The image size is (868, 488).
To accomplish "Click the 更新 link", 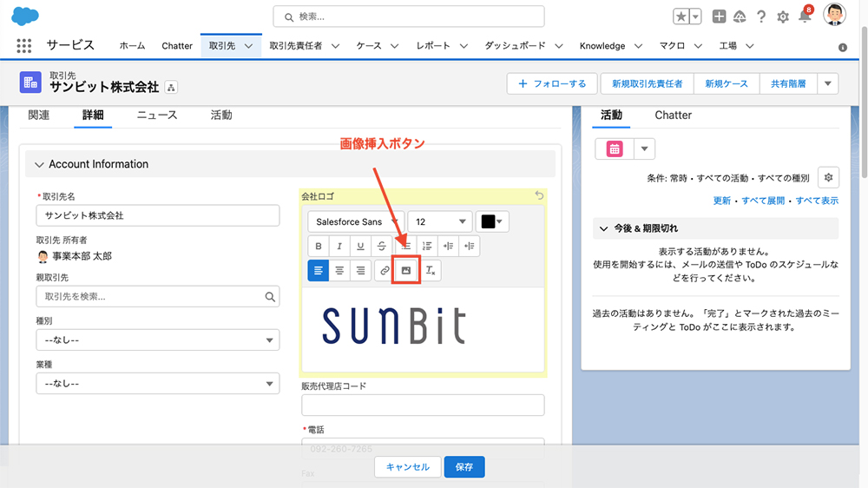I will point(722,201).
